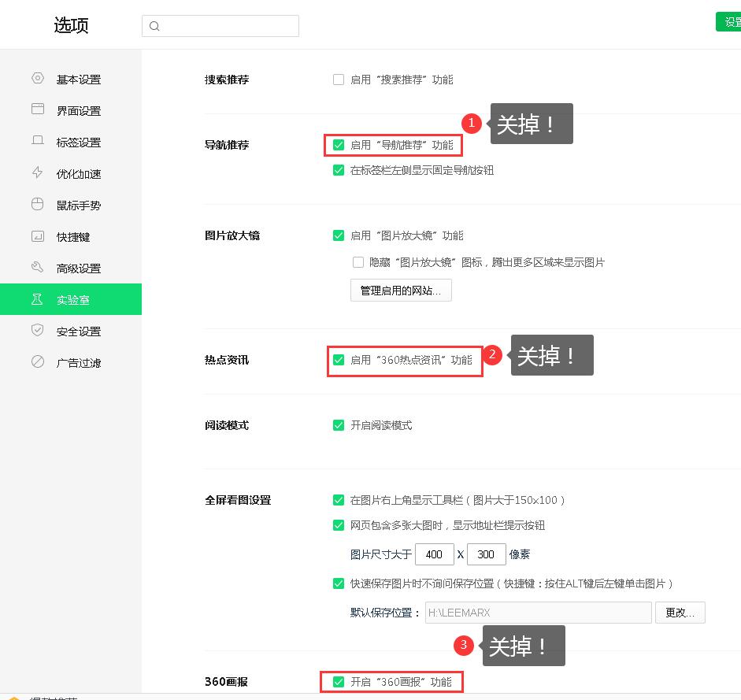This screenshot has height=700, width=741.
Task: Uncheck 启用导航推荐功能
Action: (x=339, y=145)
